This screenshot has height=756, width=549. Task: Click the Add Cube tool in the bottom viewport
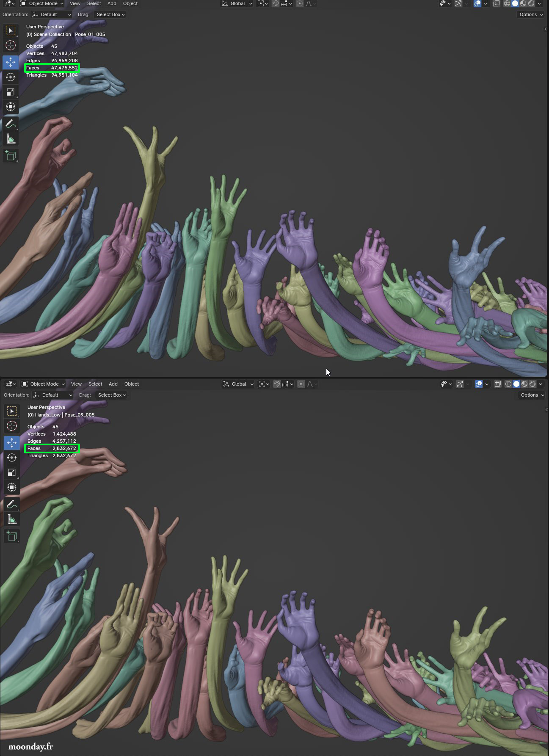[12, 536]
